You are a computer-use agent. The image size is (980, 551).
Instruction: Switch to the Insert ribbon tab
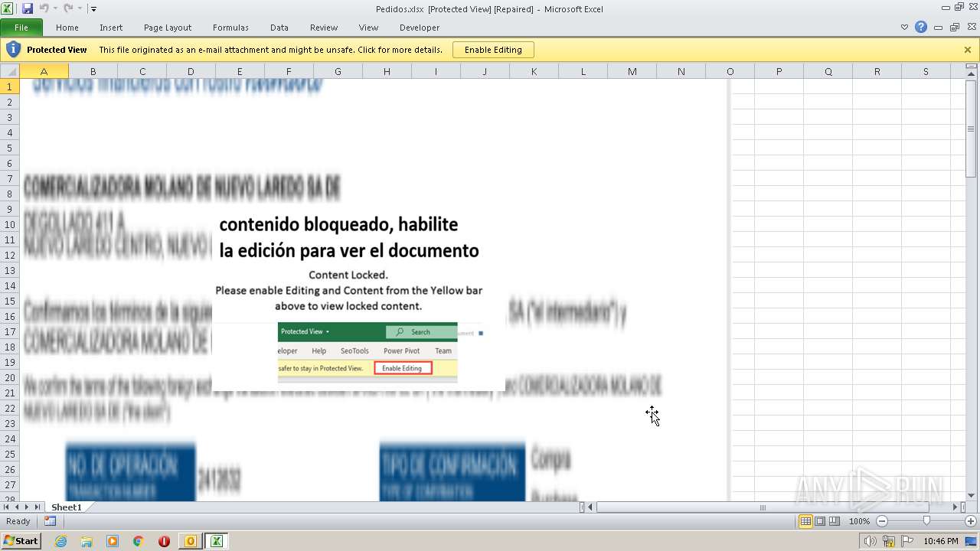[111, 28]
